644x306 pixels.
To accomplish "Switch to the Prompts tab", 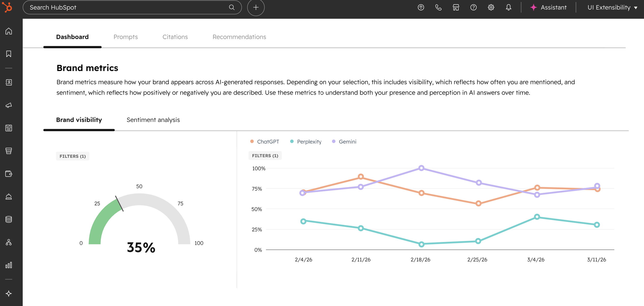I will tap(126, 37).
